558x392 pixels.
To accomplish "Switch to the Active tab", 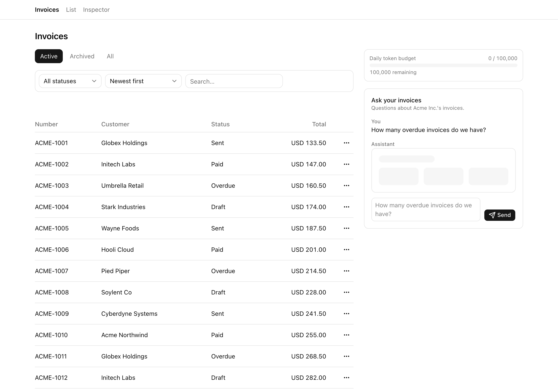I will pos(49,56).
